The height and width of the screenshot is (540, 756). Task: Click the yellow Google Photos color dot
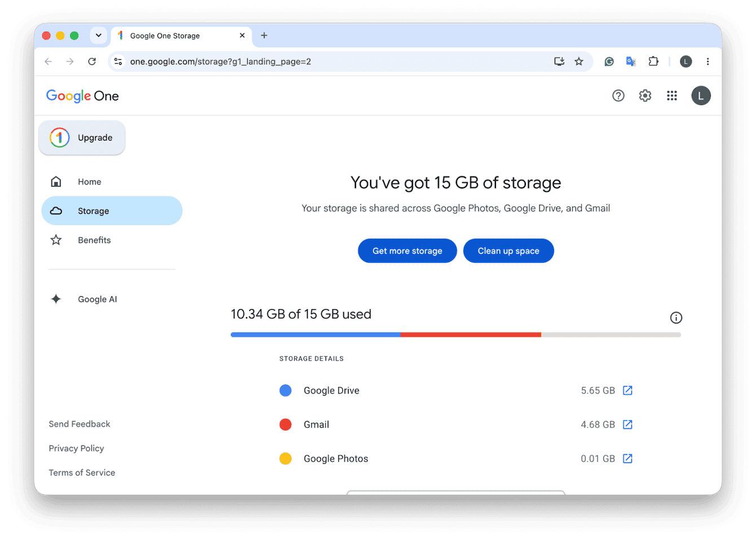pyautogui.click(x=285, y=459)
